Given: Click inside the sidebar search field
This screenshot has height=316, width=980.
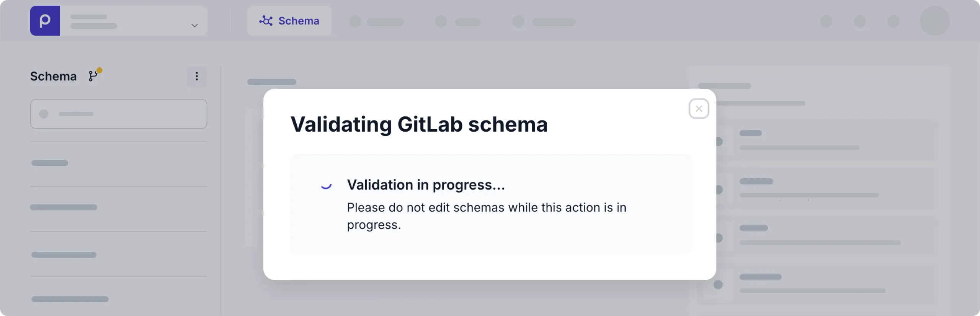Looking at the screenshot, I should (x=119, y=114).
